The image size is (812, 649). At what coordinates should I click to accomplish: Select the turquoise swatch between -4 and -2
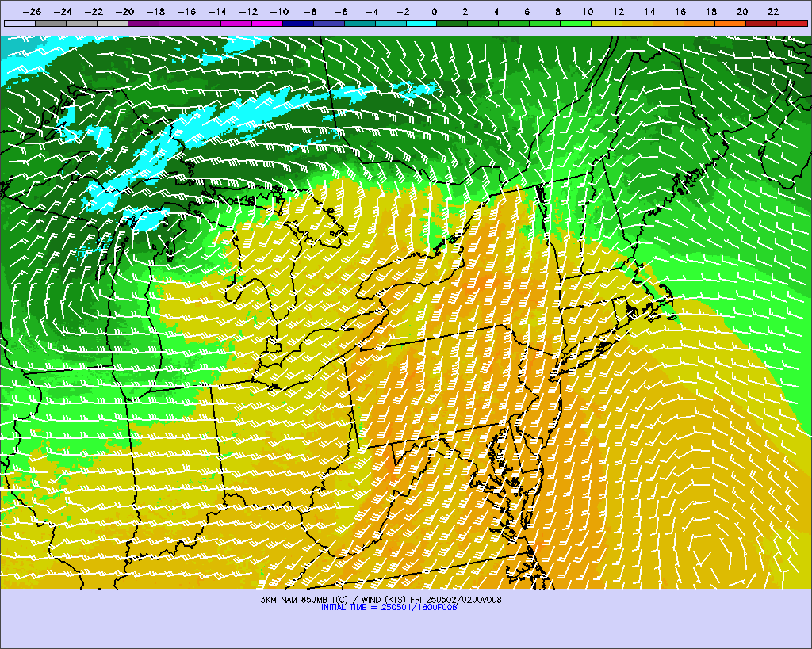(x=390, y=23)
